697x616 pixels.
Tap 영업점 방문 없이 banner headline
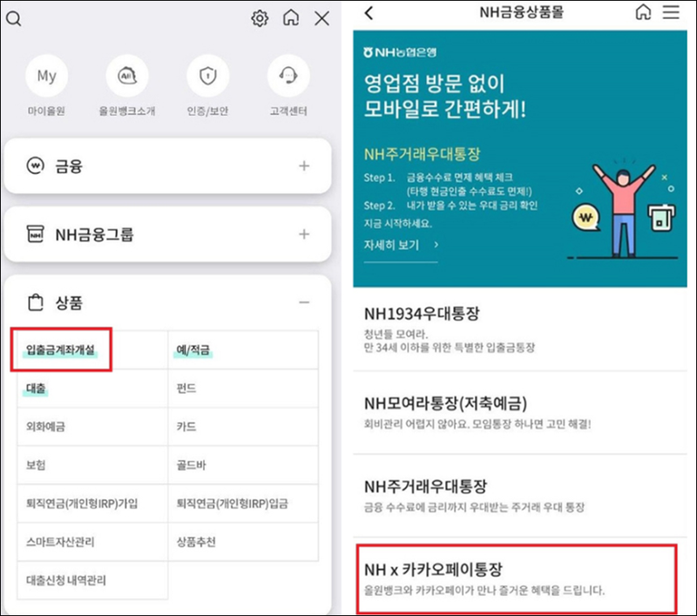point(434,84)
